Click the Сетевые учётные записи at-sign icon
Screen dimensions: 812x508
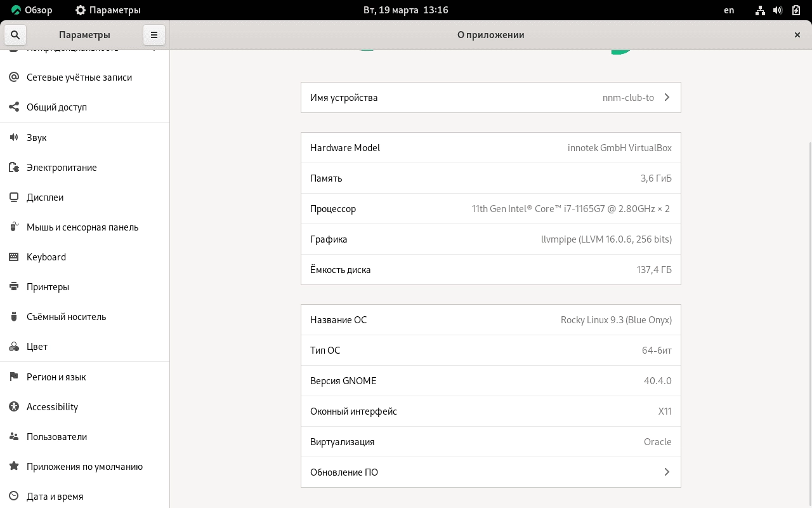point(14,77)
